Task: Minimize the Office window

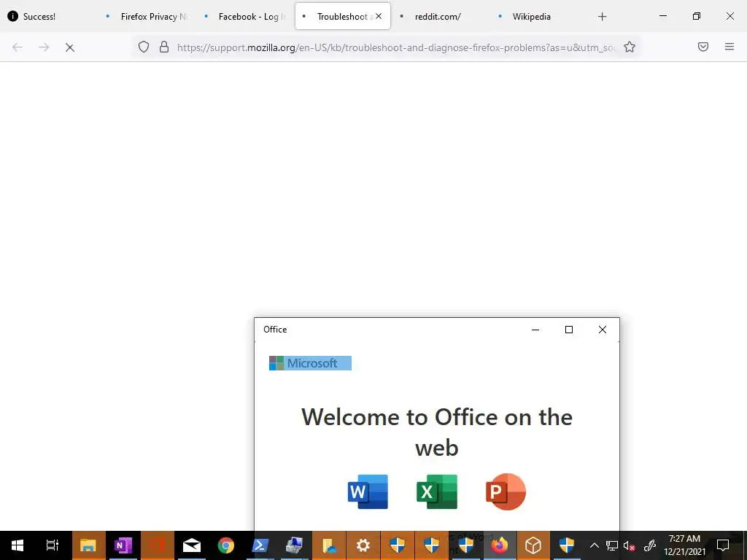Action: point(535,330)
